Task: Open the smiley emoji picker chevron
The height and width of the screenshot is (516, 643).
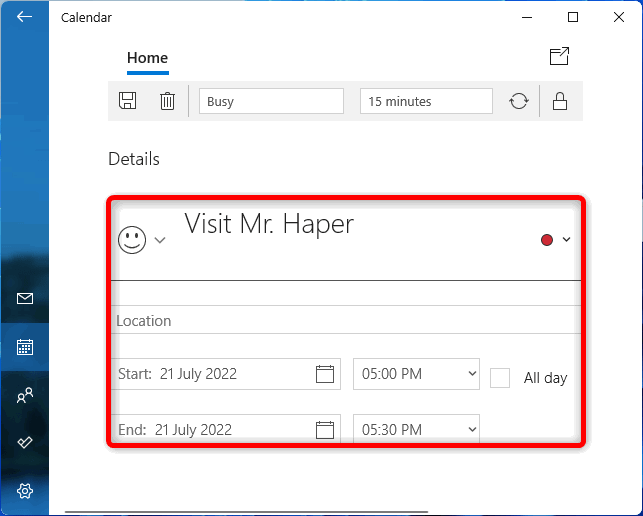Action: point(160,240)
